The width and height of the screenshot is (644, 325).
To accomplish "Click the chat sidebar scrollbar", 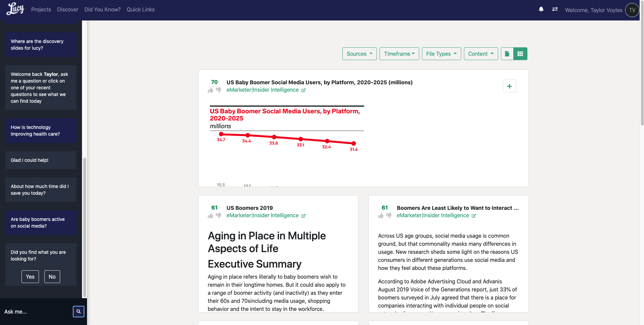I will pyautogui.click(x=84, y=227).
